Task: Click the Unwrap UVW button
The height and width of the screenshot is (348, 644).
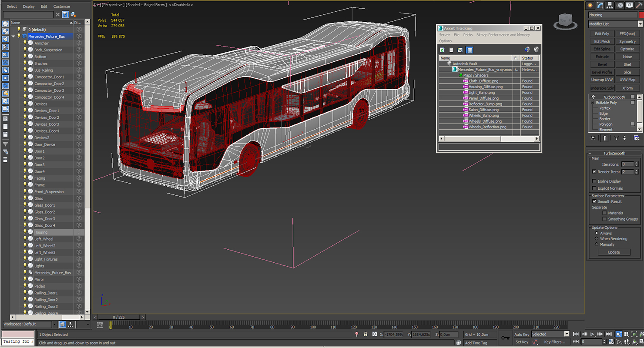Action: click(x=602, y=80)
